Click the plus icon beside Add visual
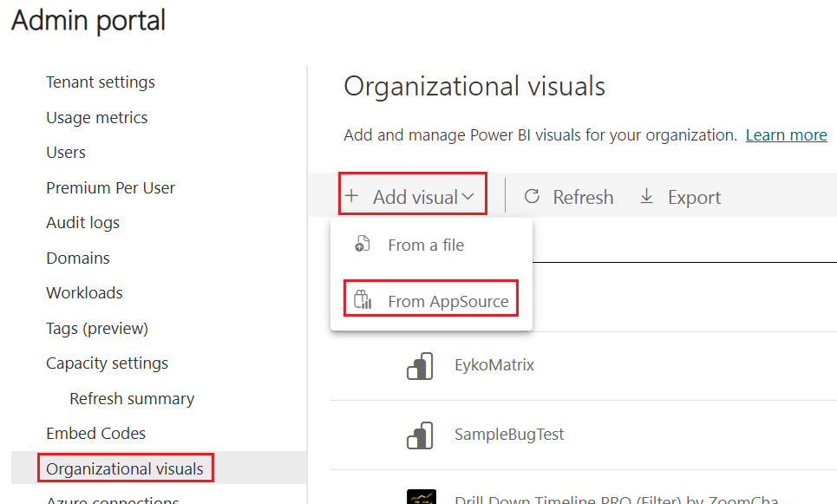The image size is (837, 504). [x=351, y=197]
